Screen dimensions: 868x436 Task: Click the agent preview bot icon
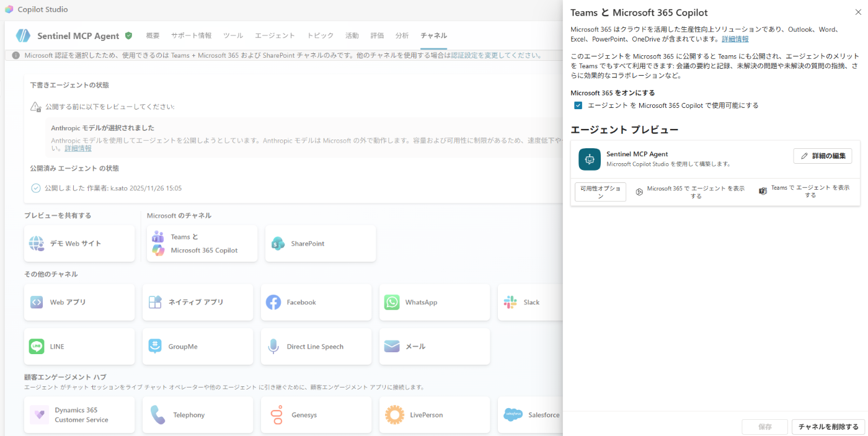click(x=590, y=159)
